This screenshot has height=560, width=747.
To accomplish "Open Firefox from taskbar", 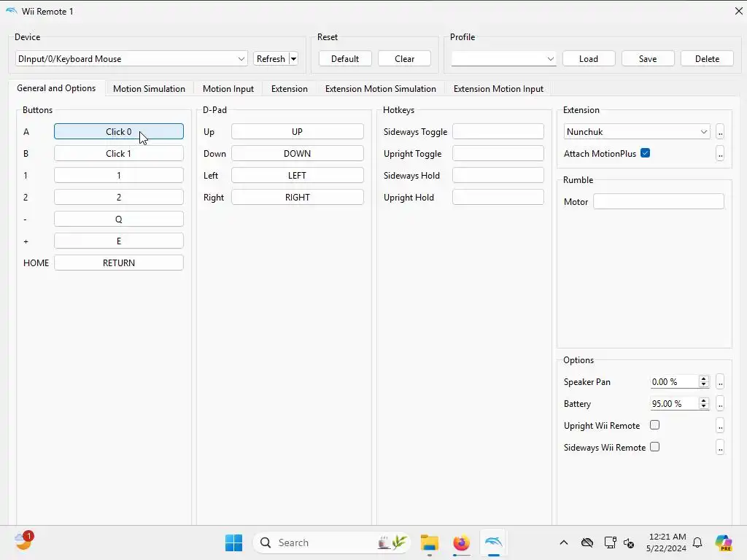I will click(x=461, y=542).
